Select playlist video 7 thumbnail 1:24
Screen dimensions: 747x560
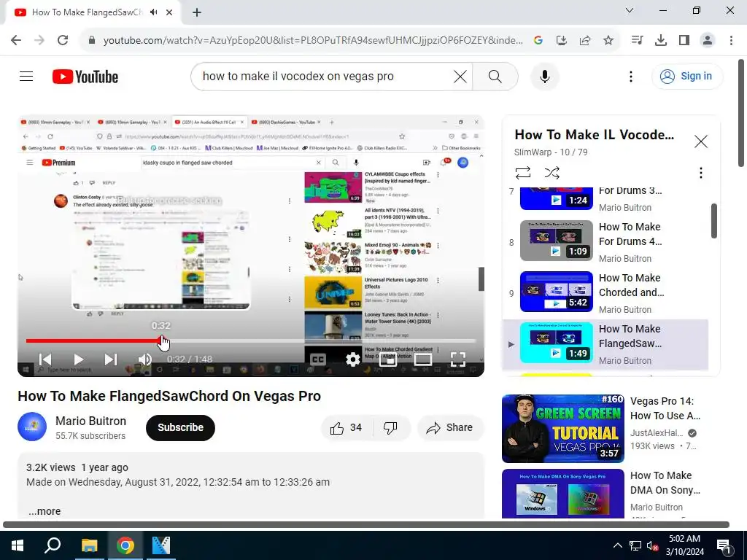click(557, 199)
